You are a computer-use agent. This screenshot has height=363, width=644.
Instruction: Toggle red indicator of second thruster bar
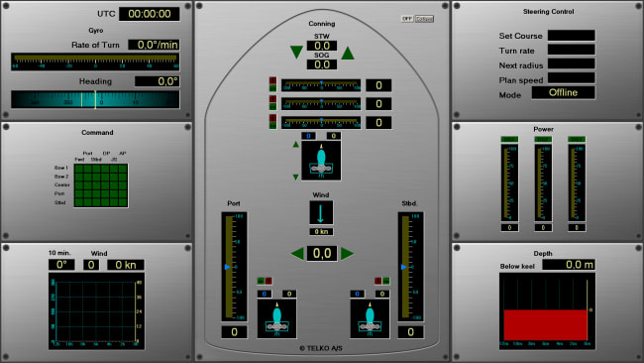pyautogui.click(x=272, y=99)
